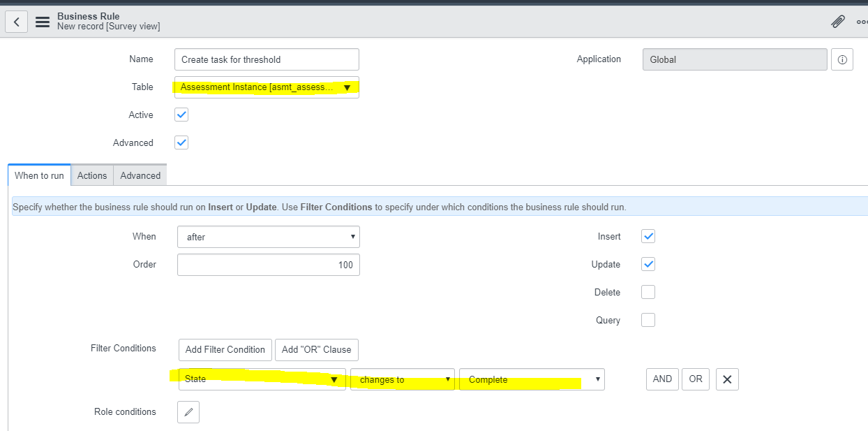Open the form context menu hamburger icon
868x431 pixels.
click(x=42, y=21)
